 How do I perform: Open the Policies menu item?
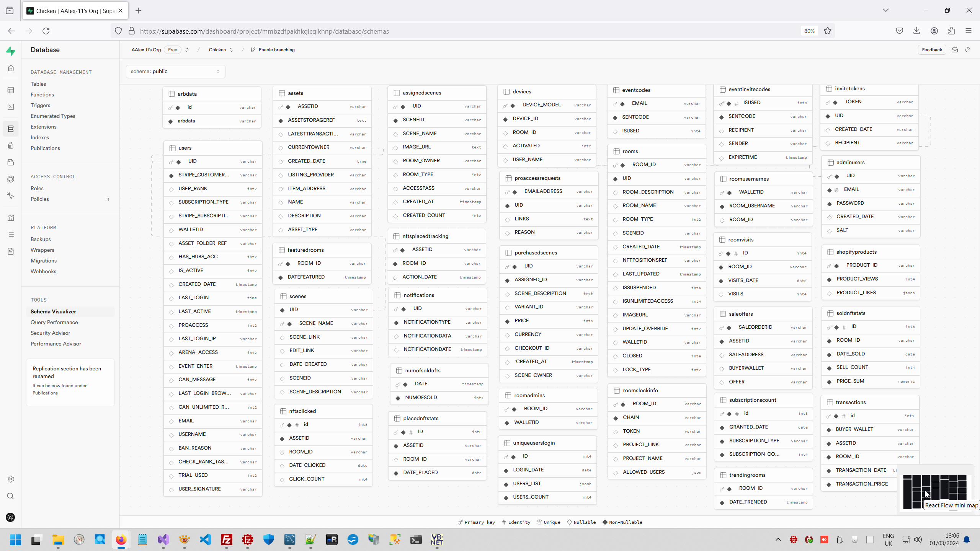40,199
